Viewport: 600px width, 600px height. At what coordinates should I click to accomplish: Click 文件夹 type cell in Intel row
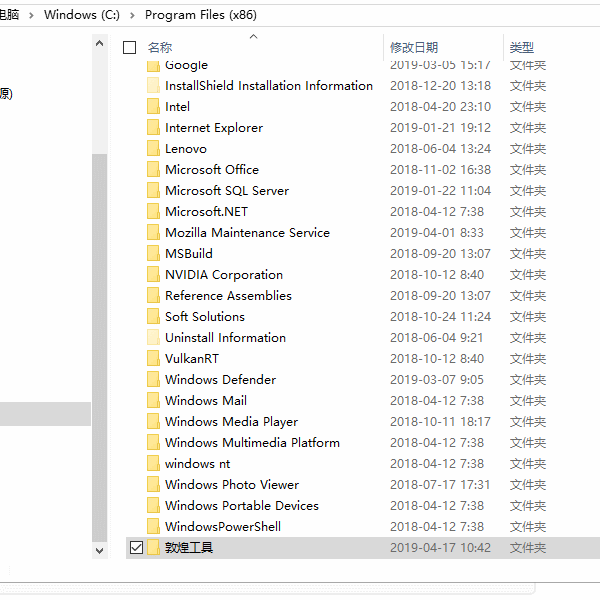[528, 107]
